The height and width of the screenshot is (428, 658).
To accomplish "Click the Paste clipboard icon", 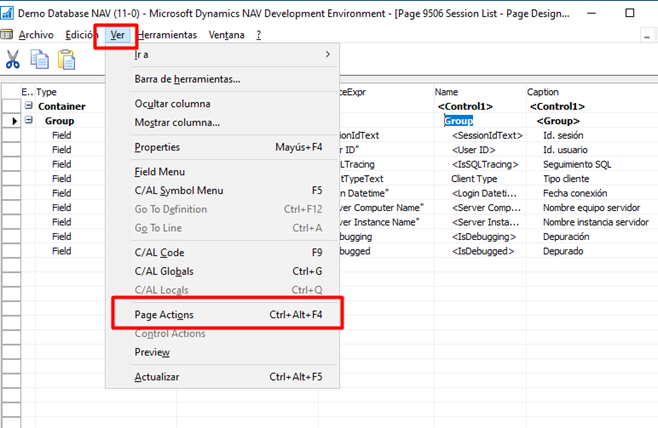I will tap(66, 59).
